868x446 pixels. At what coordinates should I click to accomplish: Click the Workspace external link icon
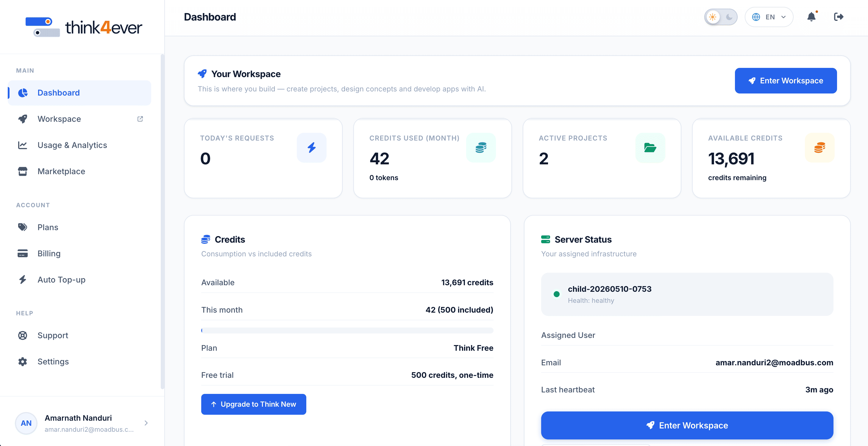click(140, 119)
